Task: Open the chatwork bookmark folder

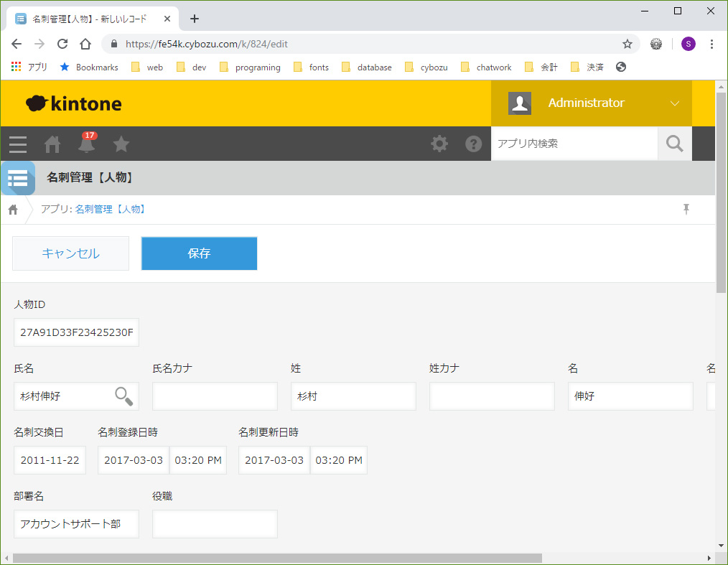Action: (x=486, y=67)
